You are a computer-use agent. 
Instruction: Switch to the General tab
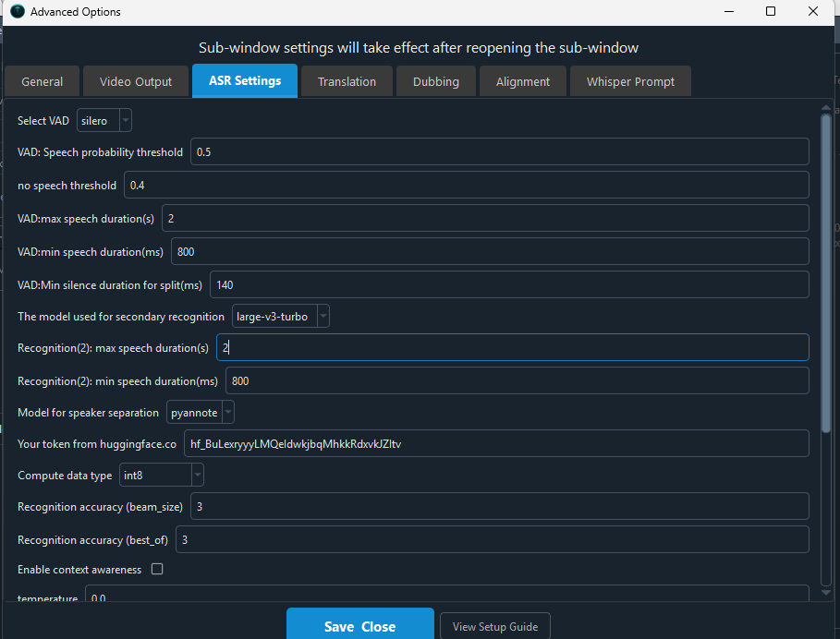pos(43,81)
